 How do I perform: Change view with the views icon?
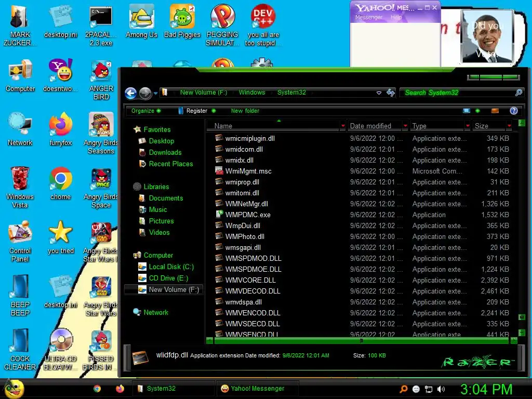pyautogui.click(x=467, y=111)
